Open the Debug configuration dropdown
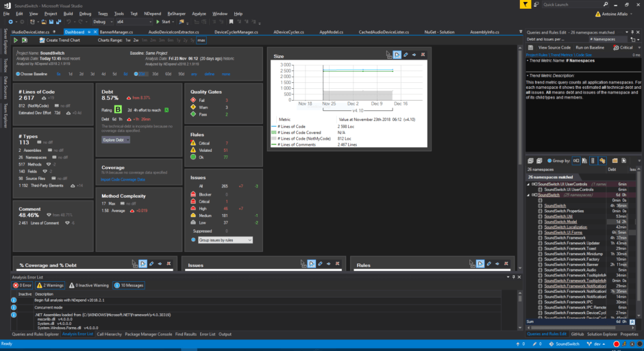Screen dimensions: 644x351 coord(102,22)
